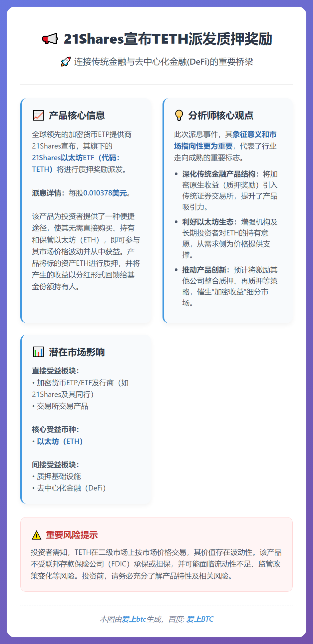Click the light bulb icon beside 分析师核心观点
This screenshot has height=644, width=313.
(x=179, y=116)
